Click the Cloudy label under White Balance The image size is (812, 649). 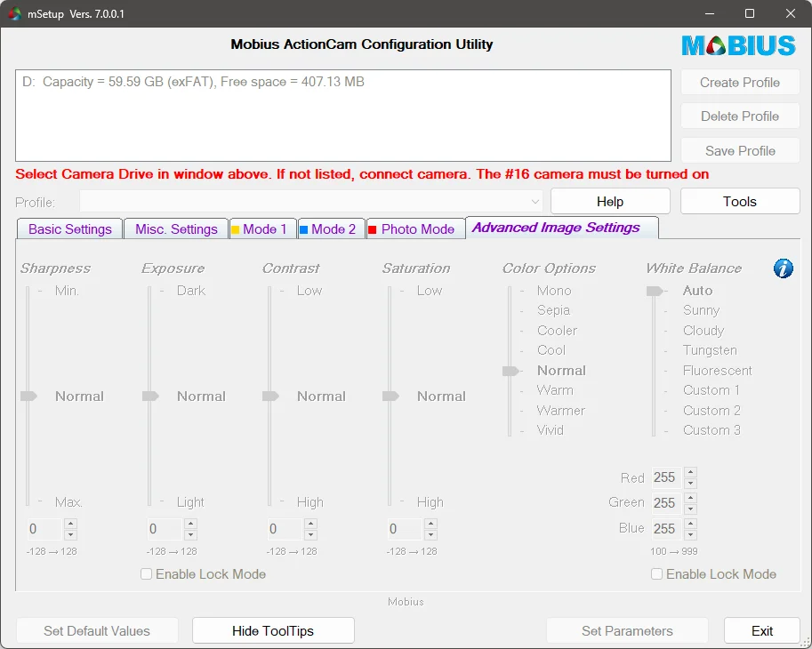coord(703,330)
